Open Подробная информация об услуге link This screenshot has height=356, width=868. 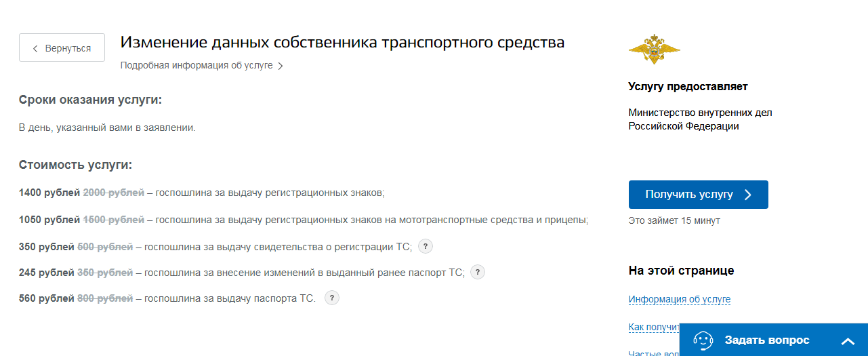pyautogui.click(x=197, y=66)
